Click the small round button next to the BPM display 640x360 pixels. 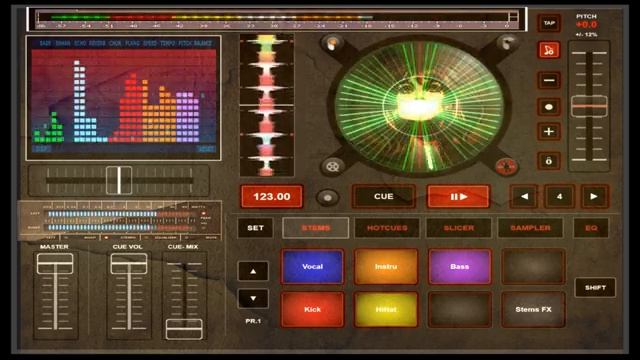[x=327, y=198]
